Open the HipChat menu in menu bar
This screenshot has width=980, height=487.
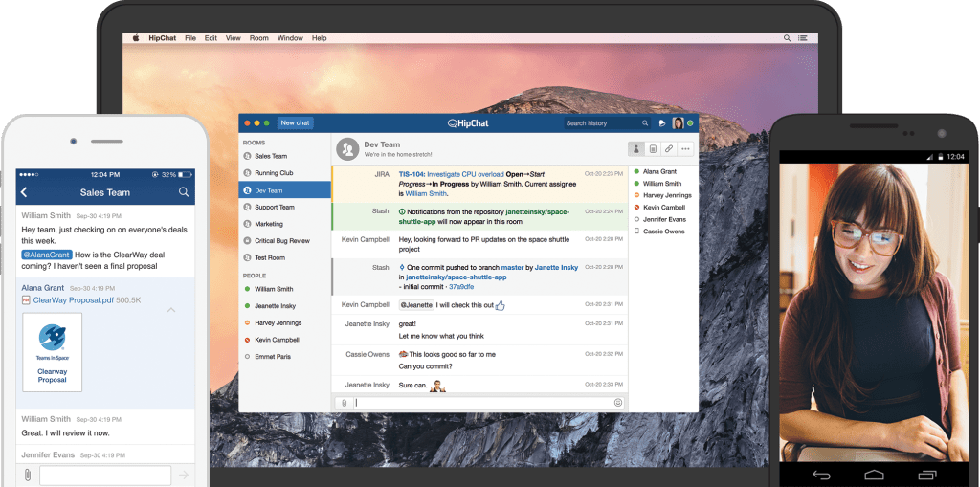click(163, 38)
